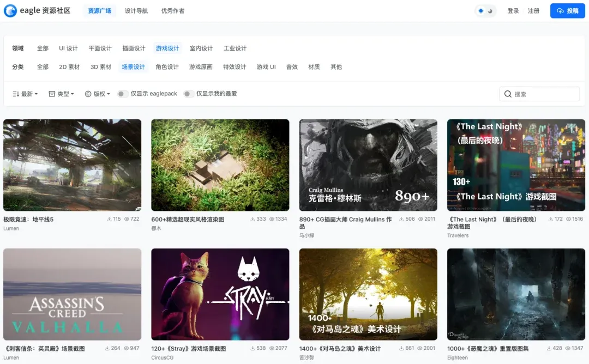Select the 2D 素材 category

(x=69, y=67)
